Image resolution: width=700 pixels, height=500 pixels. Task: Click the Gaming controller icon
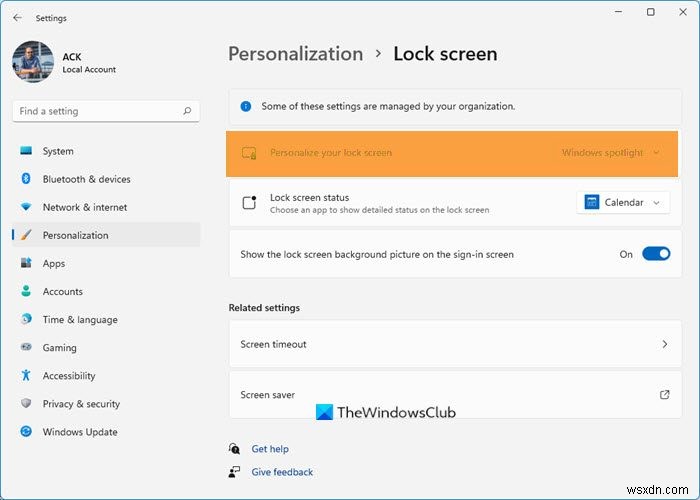26,347
